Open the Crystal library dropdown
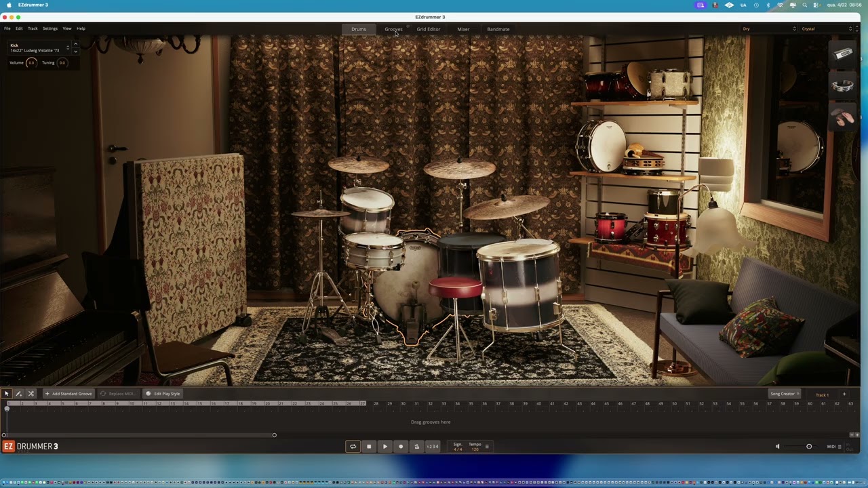The image size is (868, 488). coord(827,29)
